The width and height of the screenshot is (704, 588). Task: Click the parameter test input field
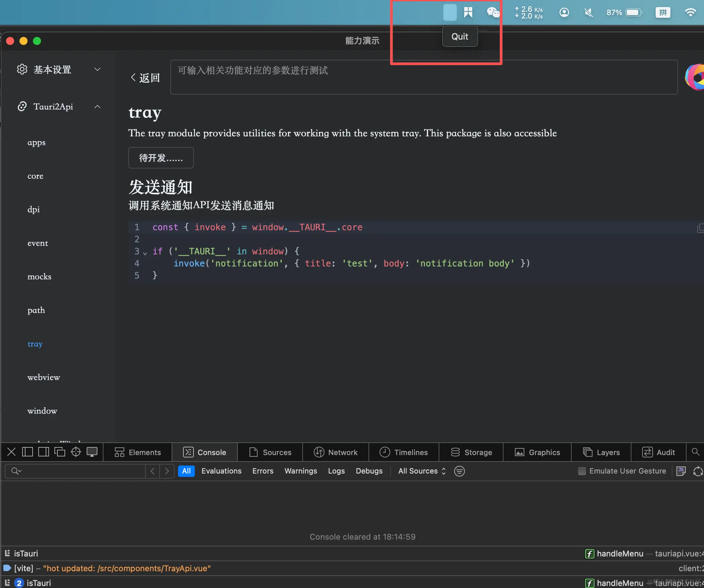(x=424, y=77)
